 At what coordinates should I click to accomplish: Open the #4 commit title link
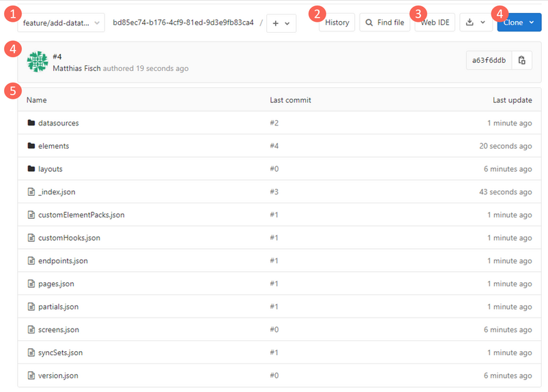57,57
